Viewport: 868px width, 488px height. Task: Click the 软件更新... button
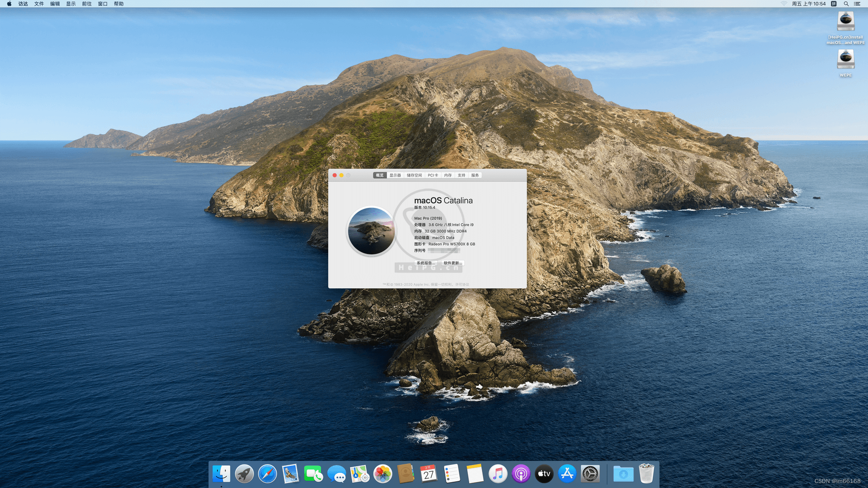click(x=453, y=263)
